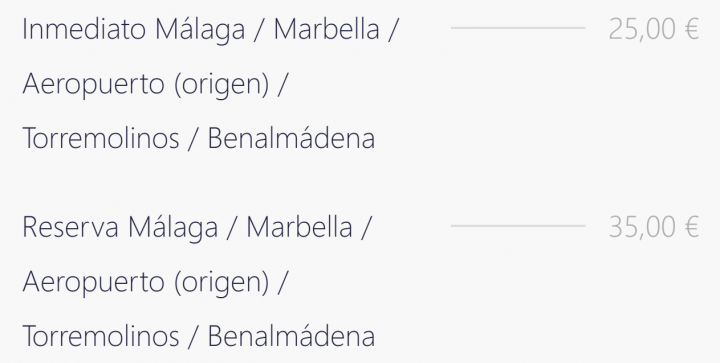The image size is (720, 363).
Task: Select the word "Inmediato" in first fare
Action: point(84,29)
